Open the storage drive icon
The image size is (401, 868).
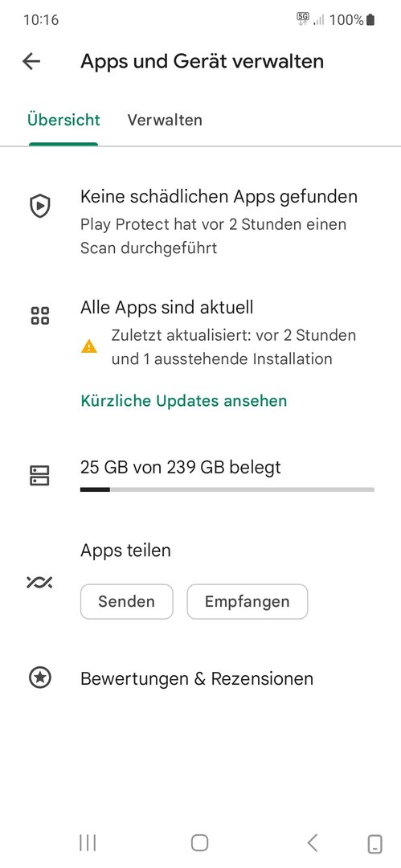coord(39,476)
